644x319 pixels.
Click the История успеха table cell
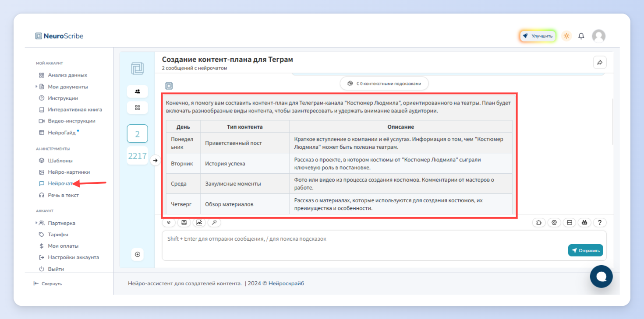[x=245, y=163]
